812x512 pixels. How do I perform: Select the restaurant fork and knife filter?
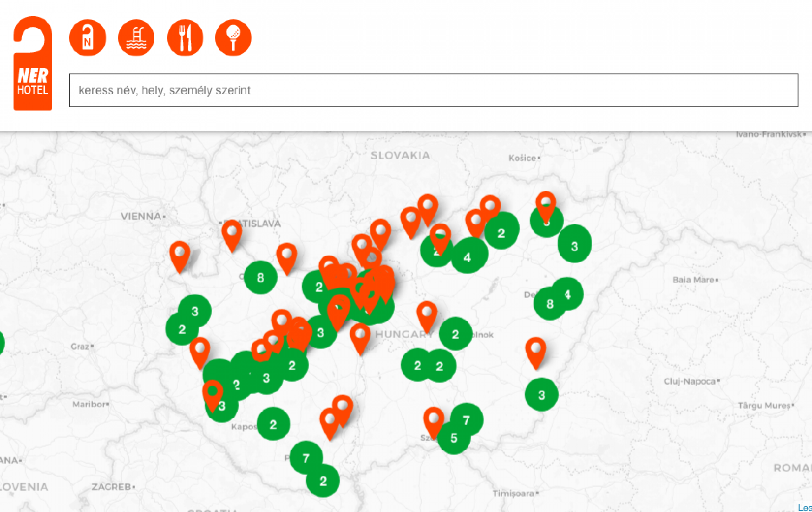point(185,38)
